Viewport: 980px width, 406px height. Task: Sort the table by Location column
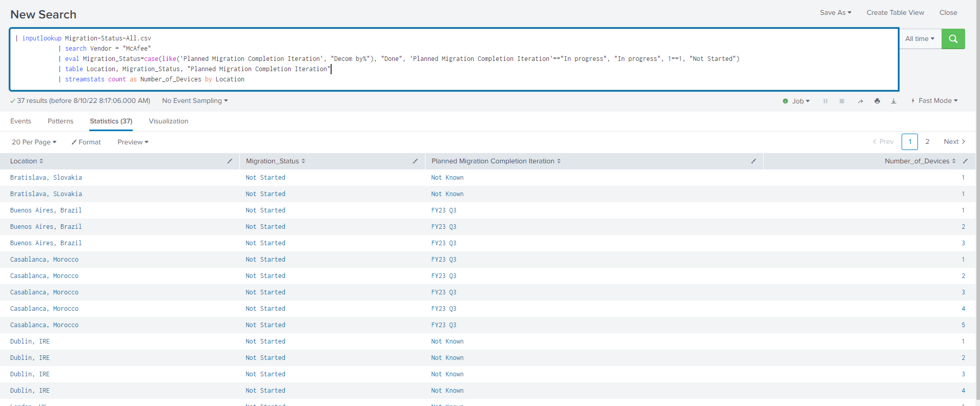[27, 161]
